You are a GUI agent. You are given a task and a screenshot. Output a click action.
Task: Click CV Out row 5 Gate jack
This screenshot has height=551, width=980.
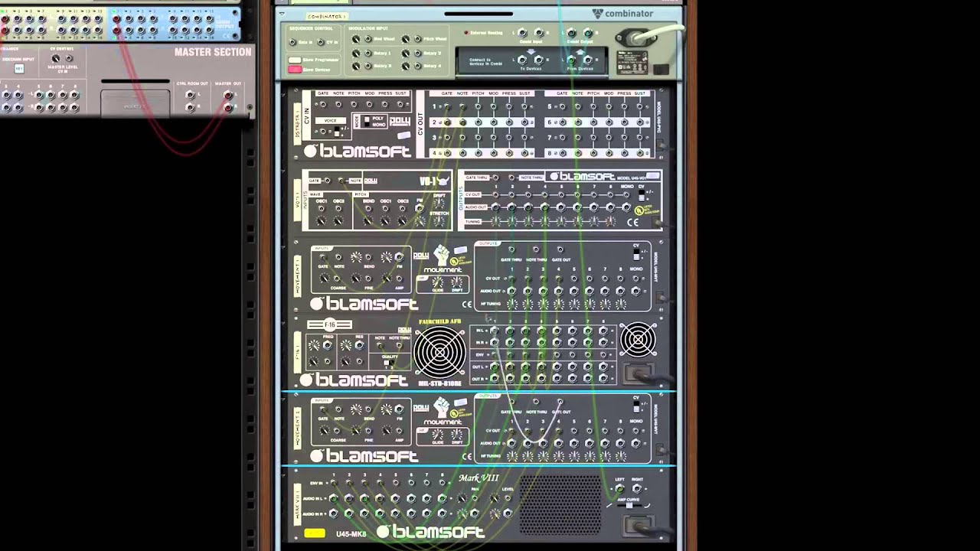click(562, 107)
